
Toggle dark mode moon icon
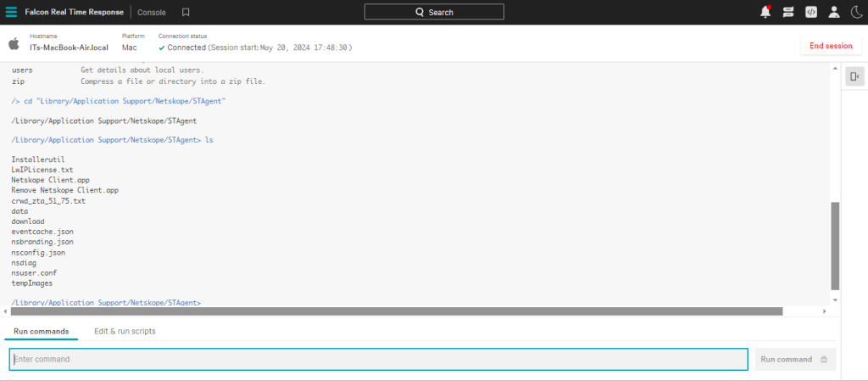[x=855, y=12]
